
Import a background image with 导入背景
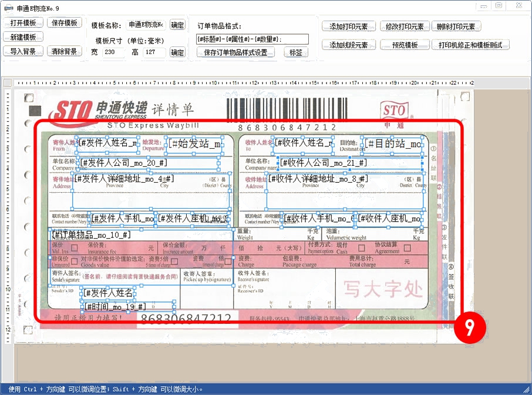(23, 51)
